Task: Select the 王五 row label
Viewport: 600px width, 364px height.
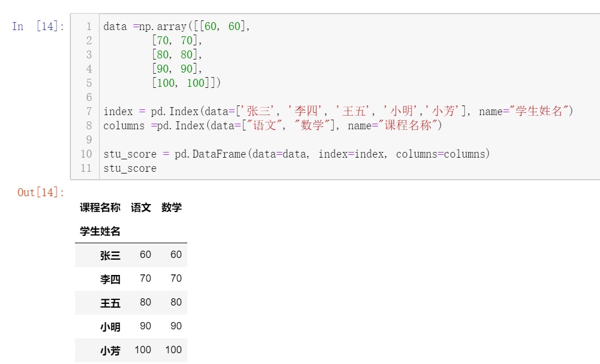Action: click(x=110, y=303)
